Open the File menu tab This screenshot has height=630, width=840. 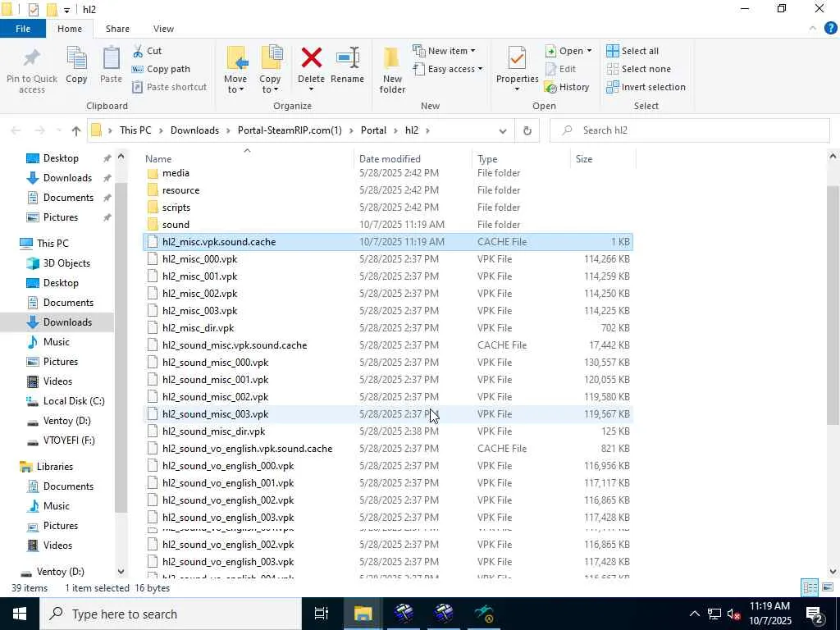(23, 29)
